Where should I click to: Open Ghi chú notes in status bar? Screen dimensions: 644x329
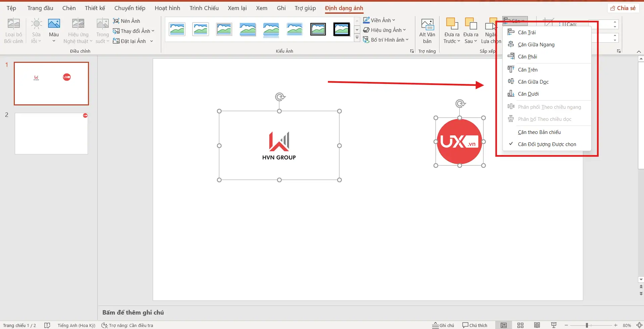(443, 325)
